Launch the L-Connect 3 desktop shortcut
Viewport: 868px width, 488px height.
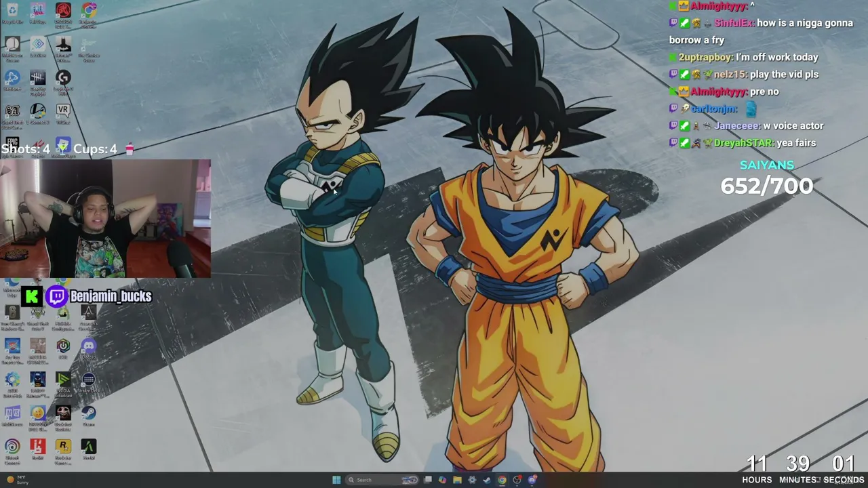tap(38, 114)
